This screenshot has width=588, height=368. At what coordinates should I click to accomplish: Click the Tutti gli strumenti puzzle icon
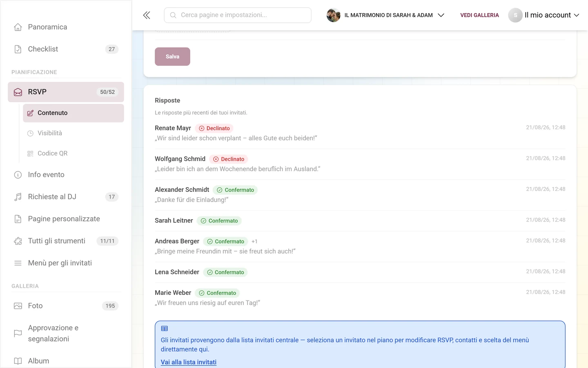[x=18, y=241]
